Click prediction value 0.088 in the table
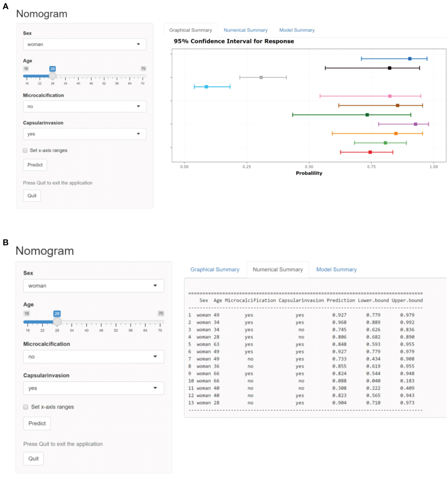Image resolution: width=448 pixels, height=477 pixels. pos(339,381)
